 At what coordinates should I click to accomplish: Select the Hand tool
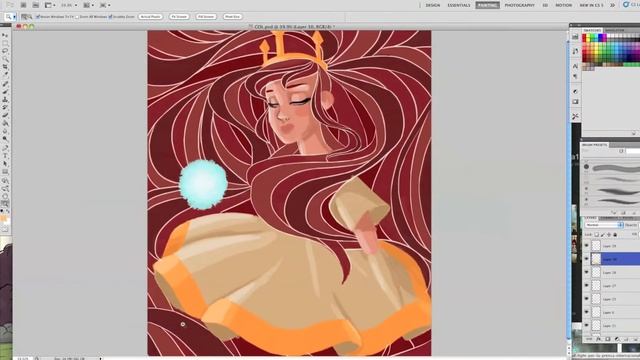point(5,196)
